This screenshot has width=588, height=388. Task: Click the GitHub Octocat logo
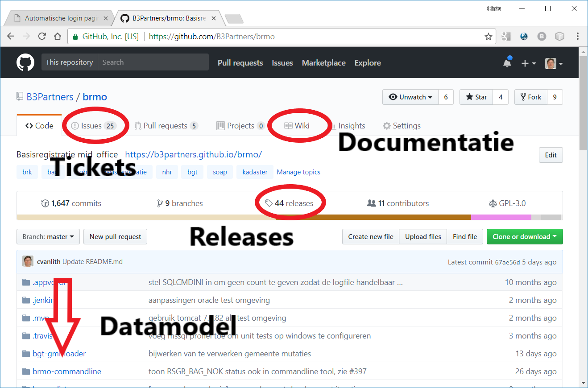[25, 62]
